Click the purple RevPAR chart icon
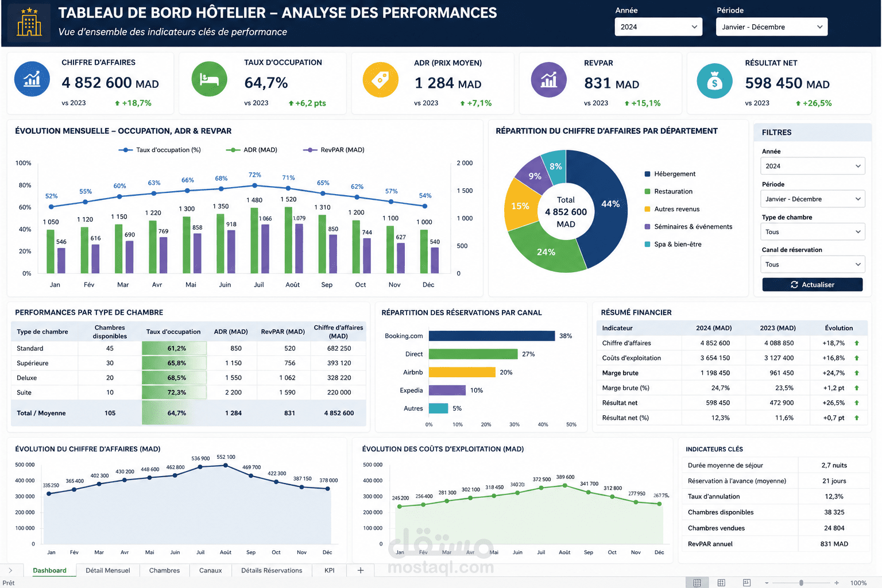The height and width of the screenshot is (588, 882). pyautogui.click(x=549, y=80)
